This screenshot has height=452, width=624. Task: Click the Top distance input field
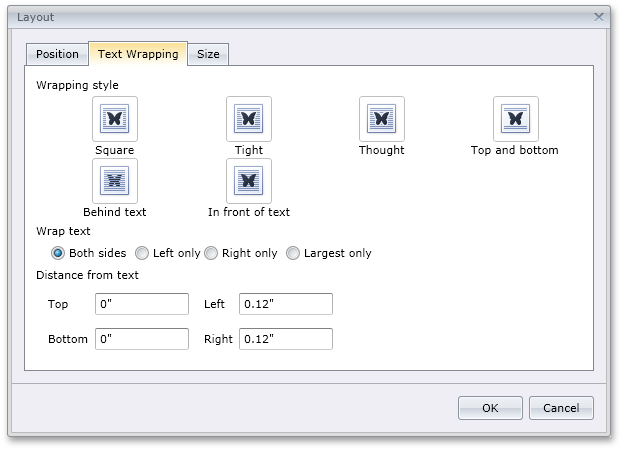(142, 304)
